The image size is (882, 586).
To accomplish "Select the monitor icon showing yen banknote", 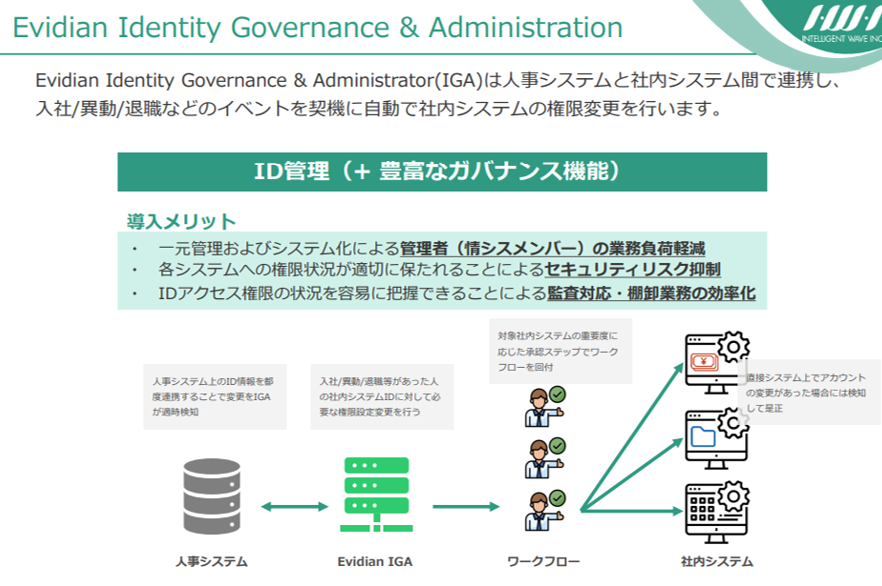I will (717, 362).
